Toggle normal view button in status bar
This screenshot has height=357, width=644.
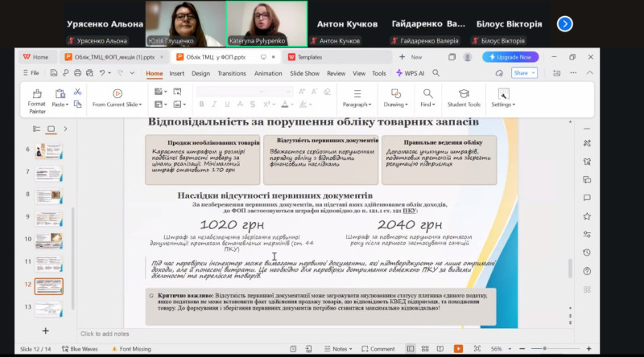pos(410,349)
